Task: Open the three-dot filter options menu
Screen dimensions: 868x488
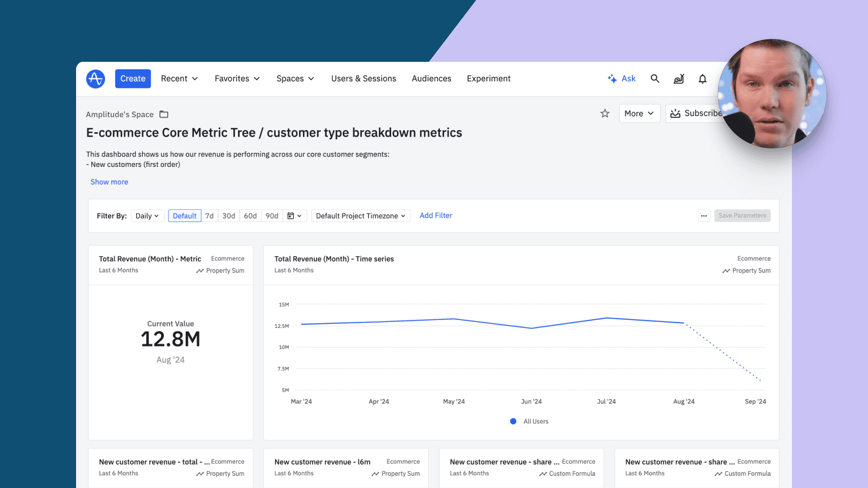Action: point(704,216)
